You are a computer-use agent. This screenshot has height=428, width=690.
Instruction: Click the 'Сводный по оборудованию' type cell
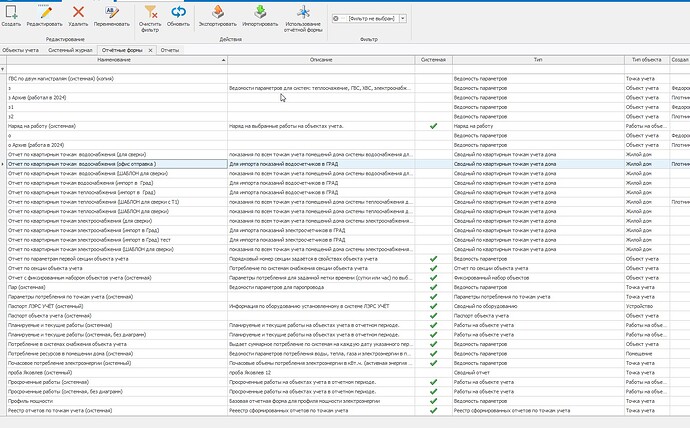point(485,306)
